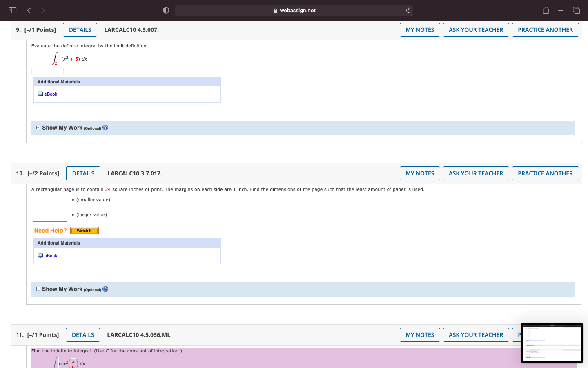Open a new tab with the plus icon
Image resolution: width=588 pixels, height=368 pixels.
click(561, 10)
